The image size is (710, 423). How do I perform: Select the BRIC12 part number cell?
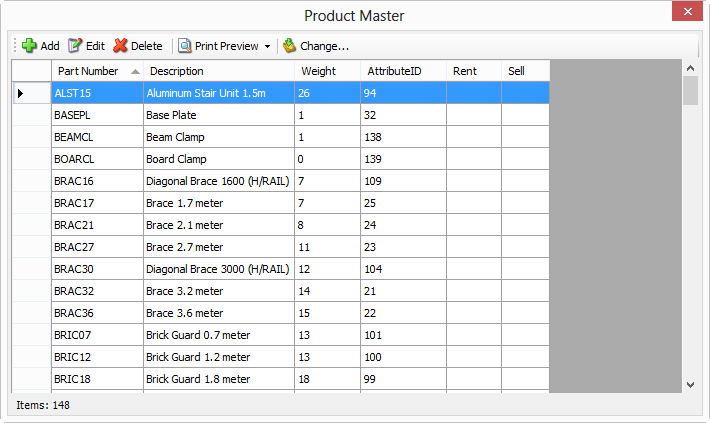click(97, 357)
